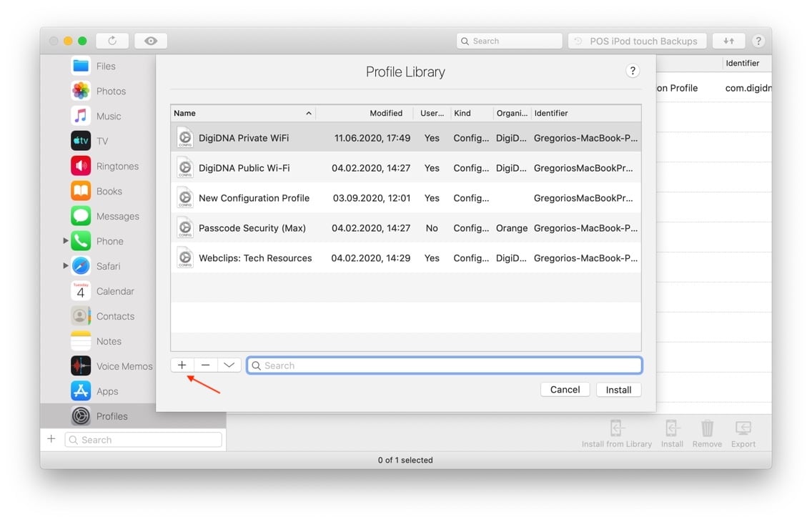The height and width of the screenshot is (522, 812).
Task: Open the chevron actions dropdown below the list
Action: [x=229, y=365]
